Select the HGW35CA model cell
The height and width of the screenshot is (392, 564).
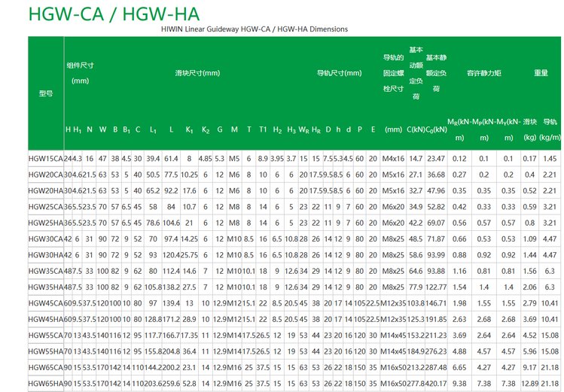click(x=45, y=271)
